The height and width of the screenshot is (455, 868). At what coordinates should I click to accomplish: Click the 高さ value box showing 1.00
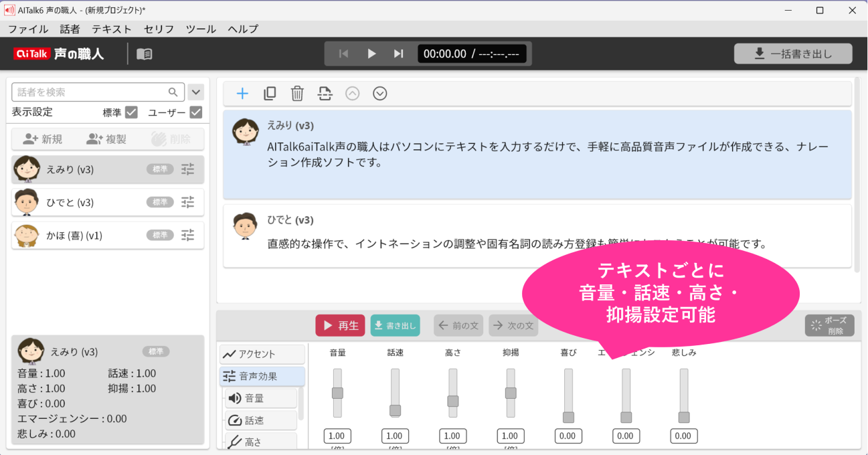[453, 436]
